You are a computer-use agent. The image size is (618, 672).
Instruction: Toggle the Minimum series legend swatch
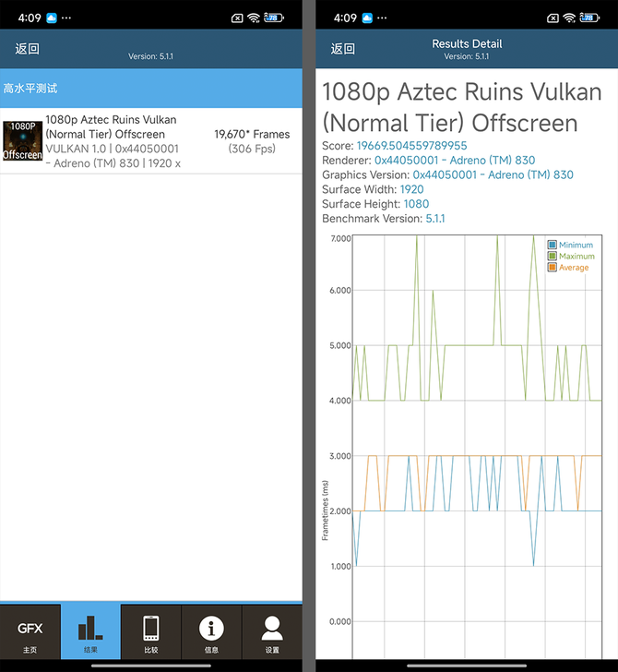point(553,246)
